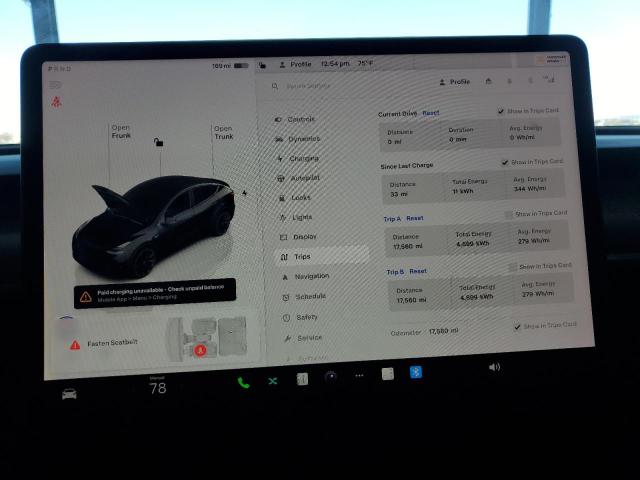The image size is (640, 480).
Task: Open the green Phone app
Action: point(243,382)
